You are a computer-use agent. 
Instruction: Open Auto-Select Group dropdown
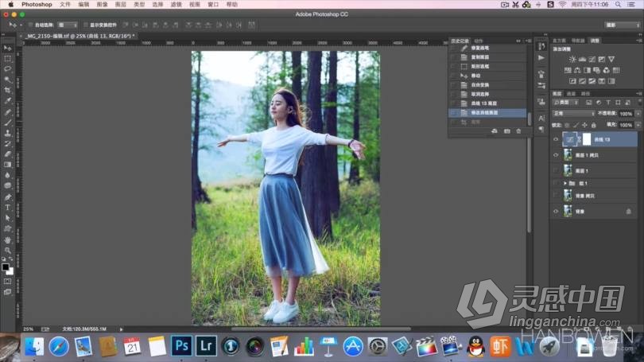[68, 25]
